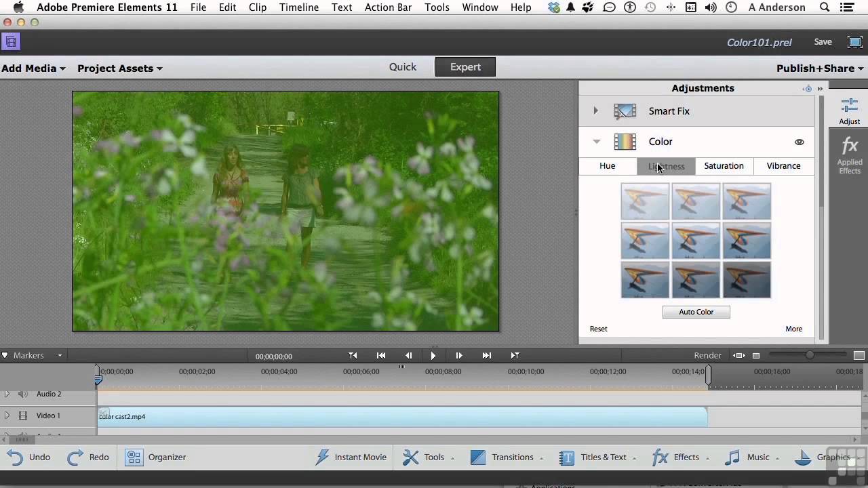
Task: Click Reset in Adjustments panel
Action: click(599, 329)
